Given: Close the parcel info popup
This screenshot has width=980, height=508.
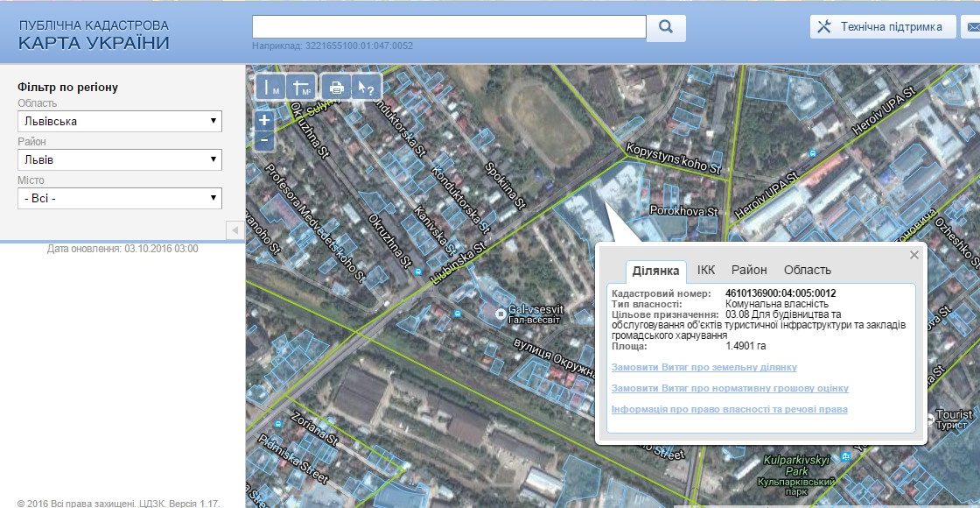Looking at the screenshot, I should [914, 255].
